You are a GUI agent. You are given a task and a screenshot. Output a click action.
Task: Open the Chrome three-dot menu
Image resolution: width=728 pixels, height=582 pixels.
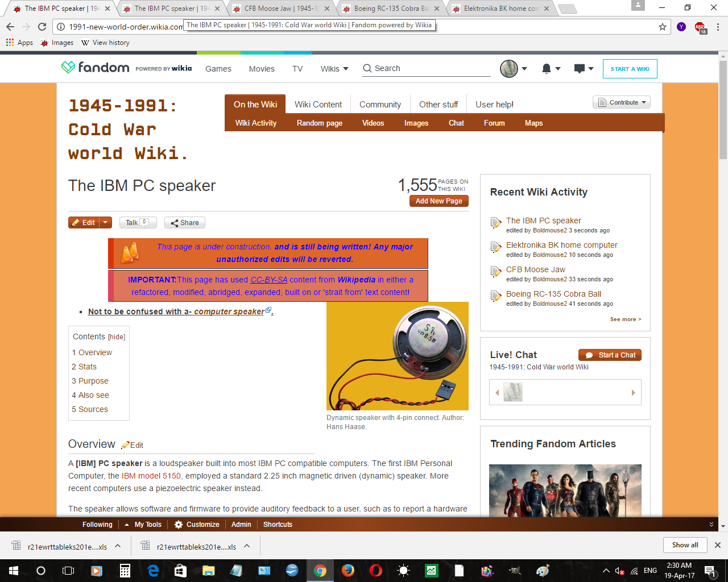(x=718, y=27)
